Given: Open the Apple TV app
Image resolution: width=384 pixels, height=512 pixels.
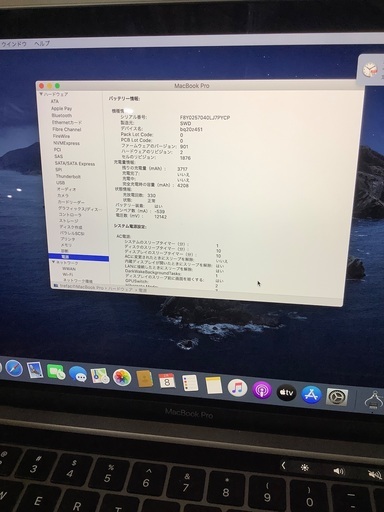Looking at the screenshot, I should (x=286, y=392).
